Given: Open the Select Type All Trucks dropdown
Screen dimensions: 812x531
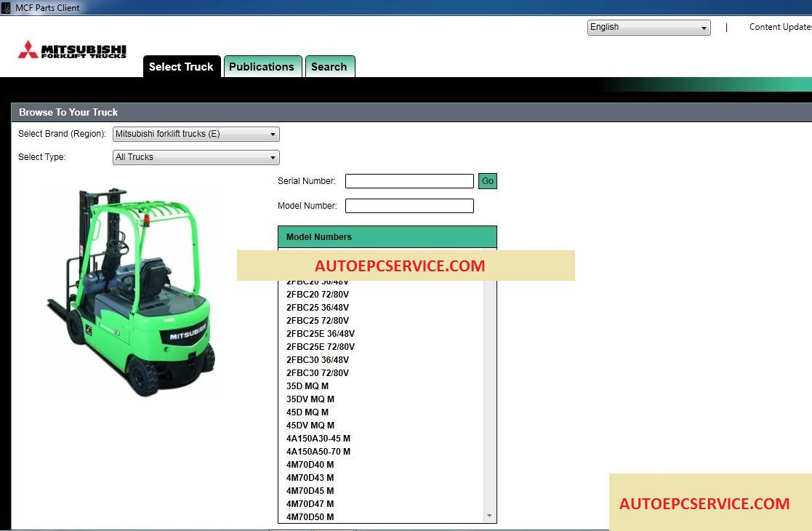Looking at the screenshot, I should [x=196, y=158].
